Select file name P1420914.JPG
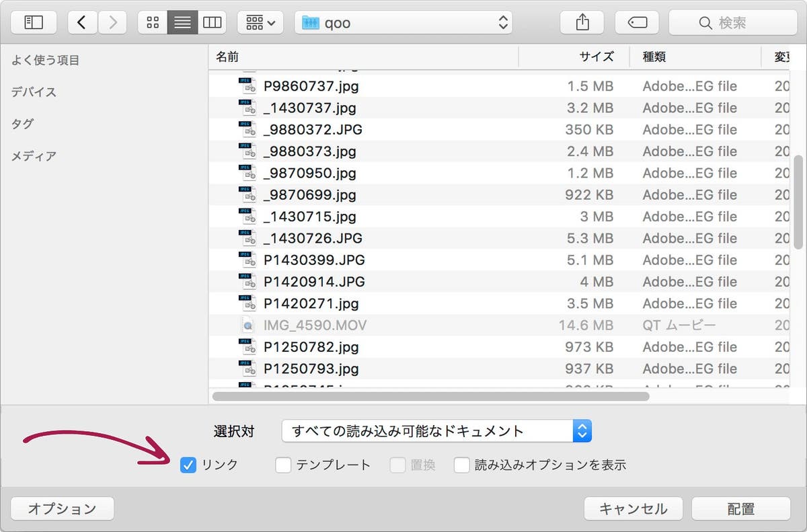Image resolution: width=807 pixels, height=532 pixels. pyautogui.click(x=314, y=282)
